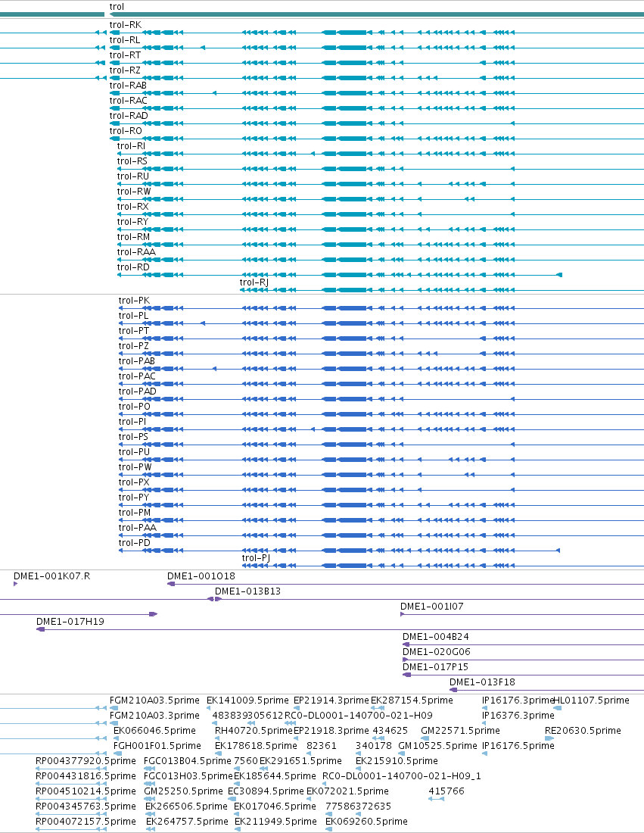Image resolution: width=644 pixels, height=833 pixels.
Task: Select cDNA label GM22571.5prime
Action: pyautogui.click(x=460, y=731)
